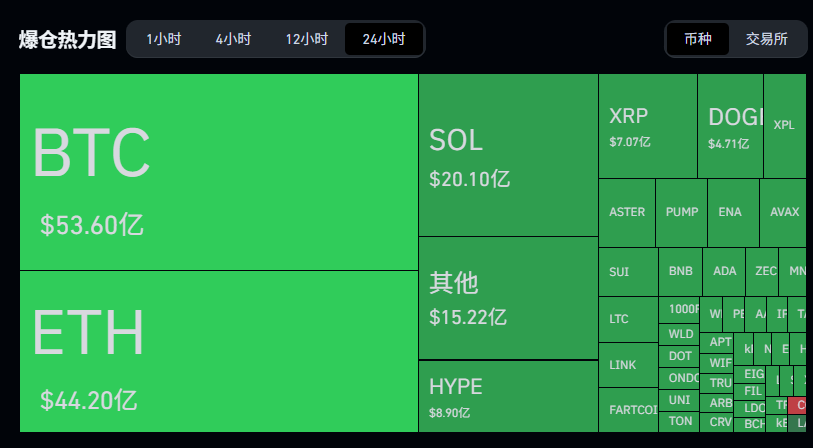Screen dimensions: 813x448
Task: Choose the 12小时 time range tab
Action: (x=306, y=39)
